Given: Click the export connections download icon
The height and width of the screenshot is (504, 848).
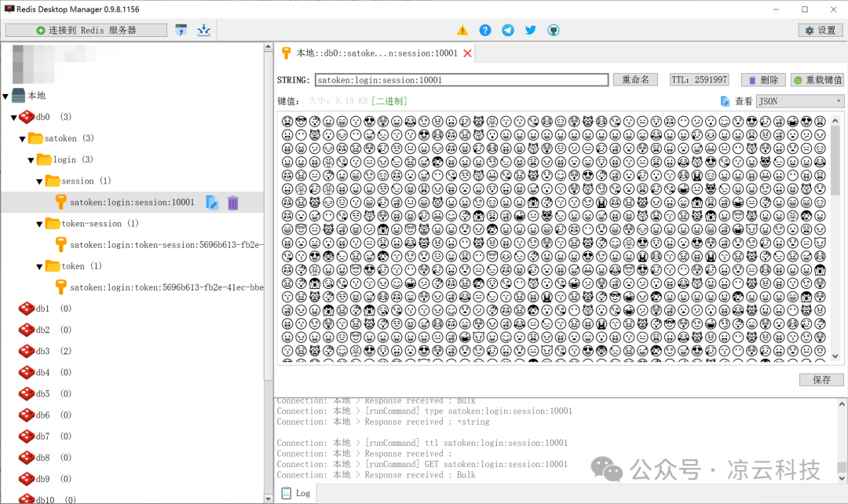Looking at the screenshot, I should click(x=204, y=31).
